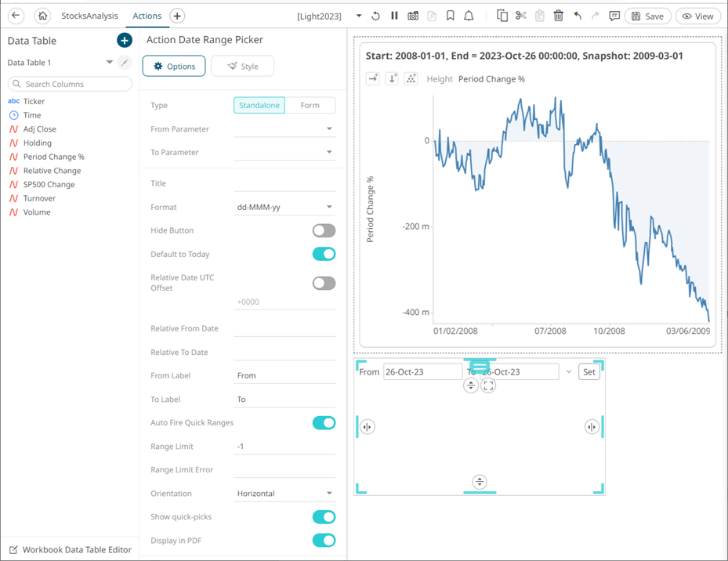Click the Range Limit input field
Image resolution: width=728 pixels, height=561 pixels.
(284, 447)
